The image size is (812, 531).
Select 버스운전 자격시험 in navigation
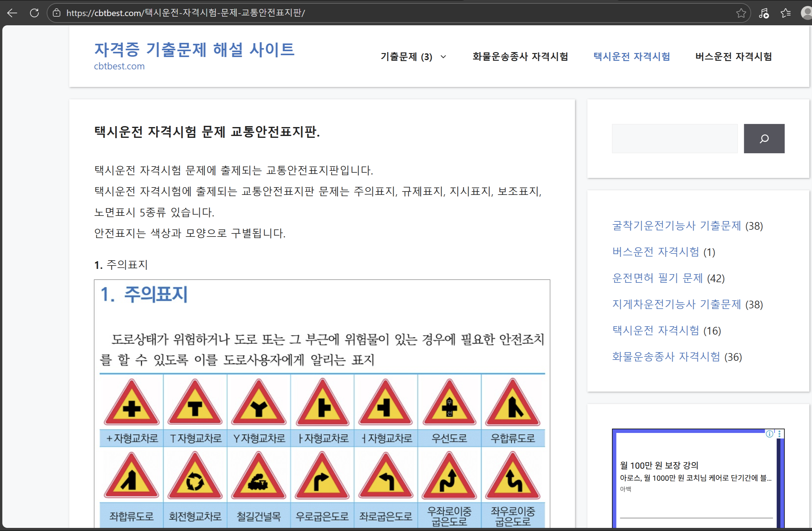[734, 56]
